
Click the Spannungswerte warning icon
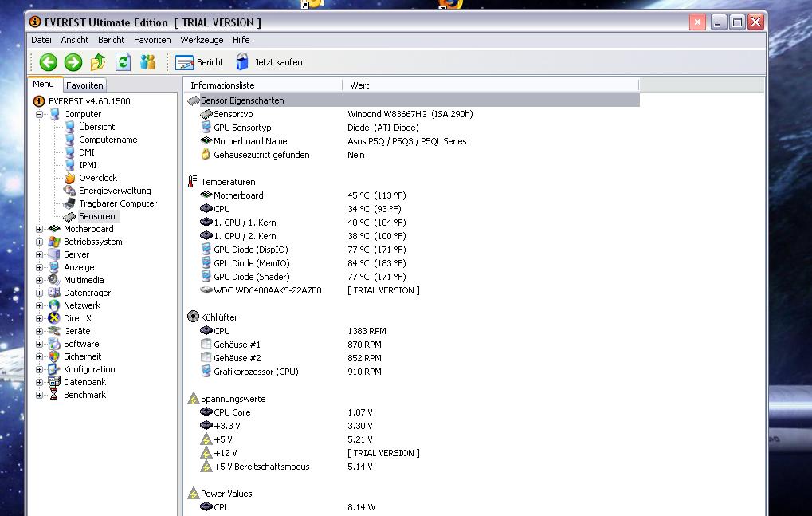pyautogui.click(x=193, y=399)
